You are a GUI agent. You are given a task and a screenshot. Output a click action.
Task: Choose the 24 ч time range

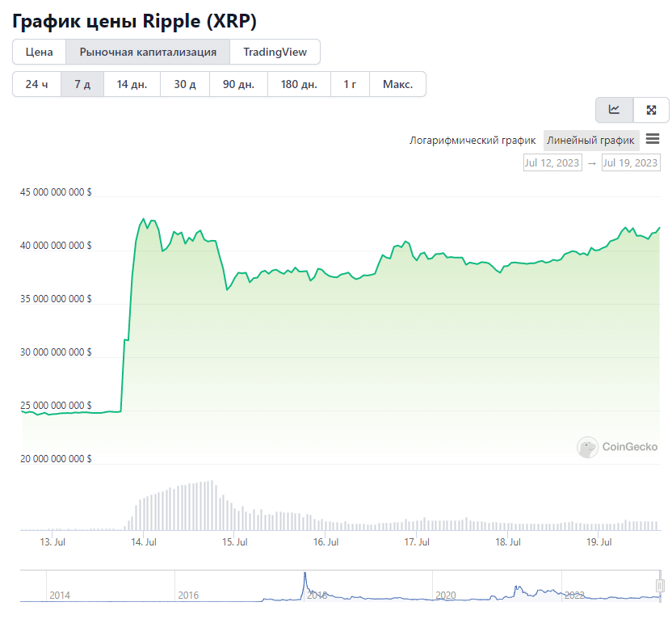[37, 84]
